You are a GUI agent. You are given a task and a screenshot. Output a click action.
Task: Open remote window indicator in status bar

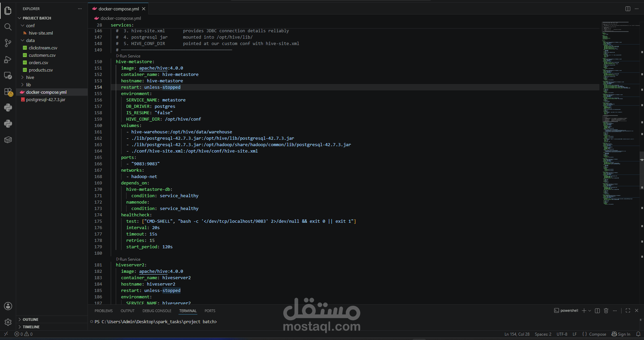[x=6, y=334]
